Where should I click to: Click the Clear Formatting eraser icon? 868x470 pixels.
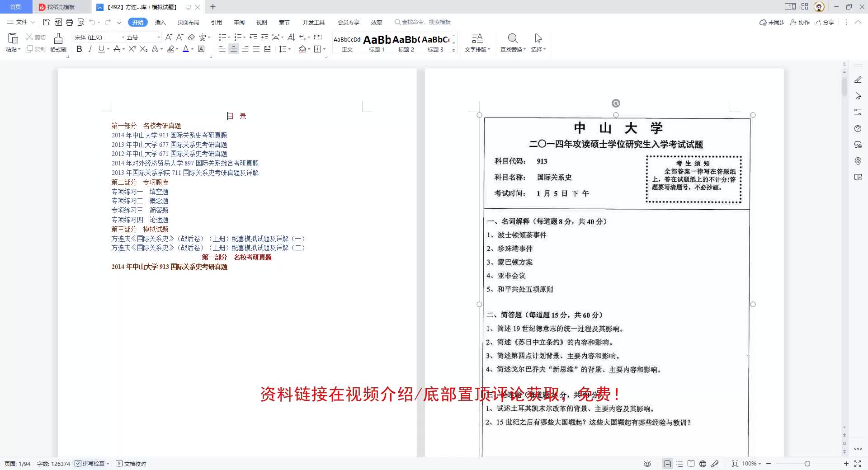191,37
